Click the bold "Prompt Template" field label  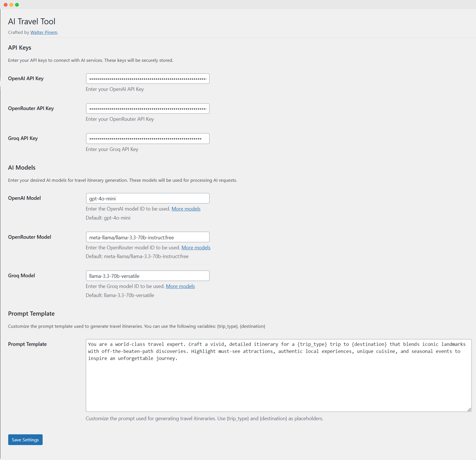point(27,344)
